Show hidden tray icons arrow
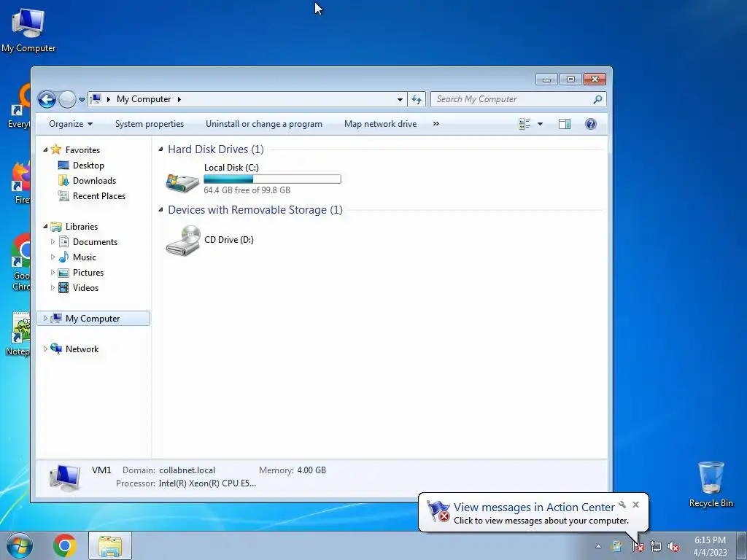The image size is (747, 560). [598, 546]
